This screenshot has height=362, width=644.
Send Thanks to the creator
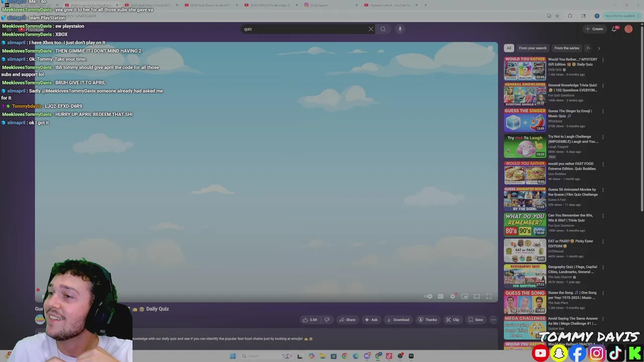point(428,320)
